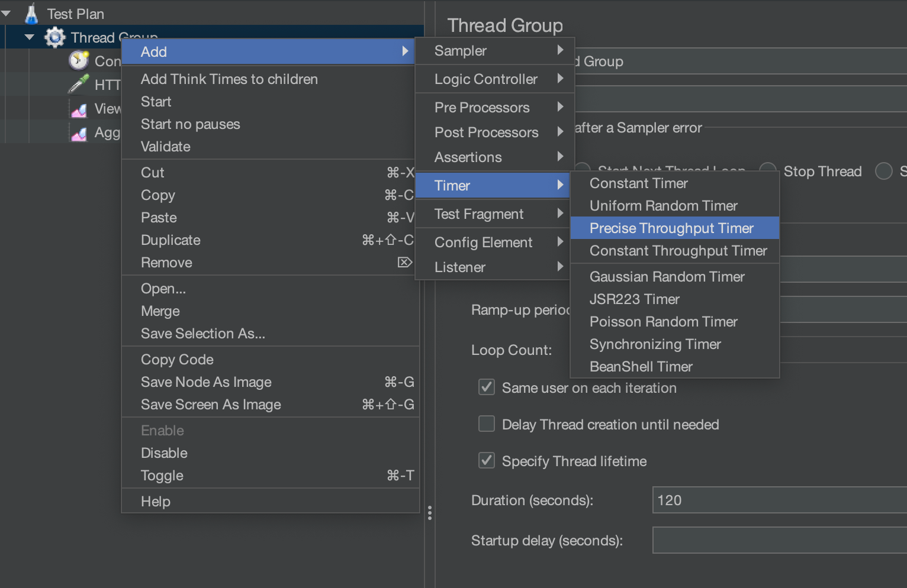Select Uniform Random Timer
This screenshot has width=907, height=588.
[675, 206]
